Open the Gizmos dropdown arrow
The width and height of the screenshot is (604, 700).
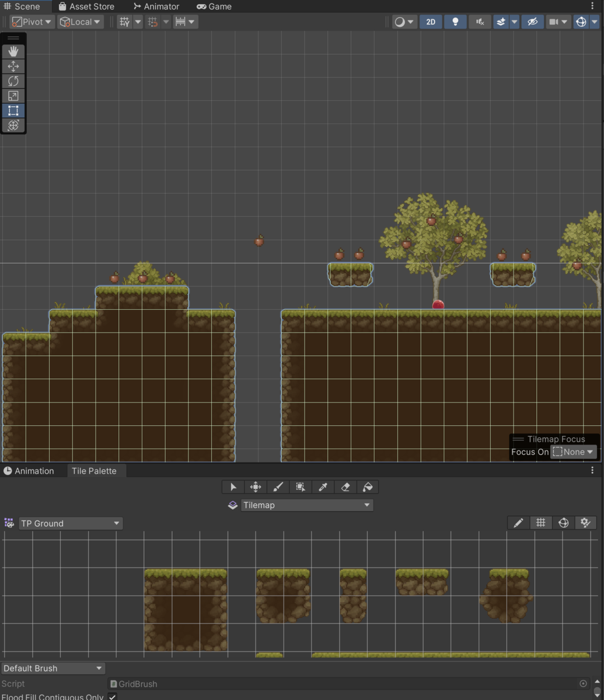(x=595, y=22)
